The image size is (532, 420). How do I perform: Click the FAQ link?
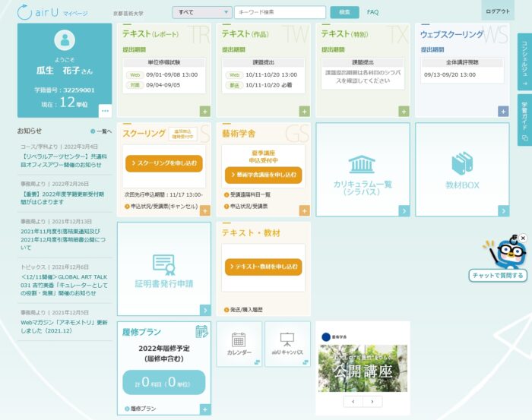pos(372,12)
